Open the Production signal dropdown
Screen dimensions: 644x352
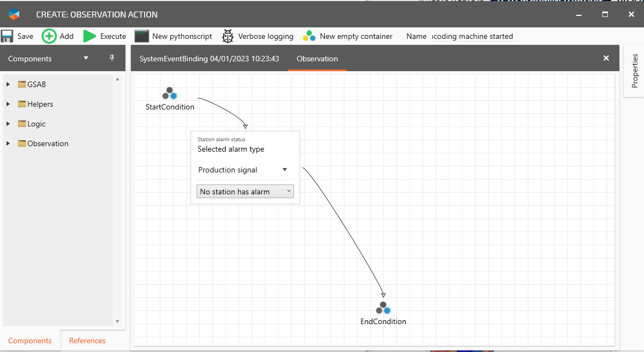click(284, 170)
